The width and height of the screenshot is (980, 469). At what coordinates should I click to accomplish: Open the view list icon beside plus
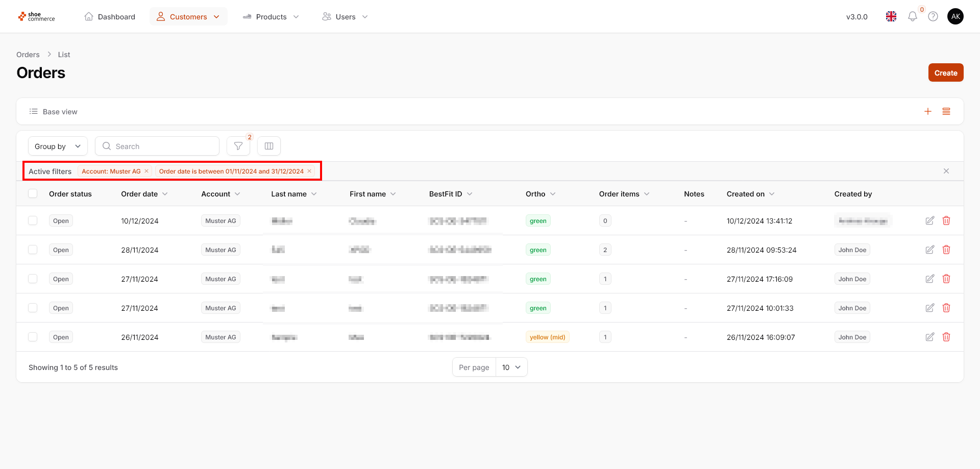946,112
